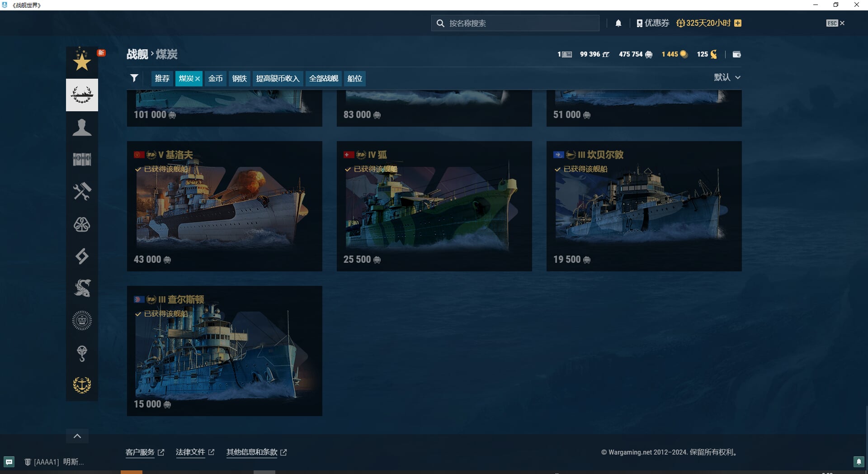Select the 全部战舰 filter tab
This screenshot has height=474, width=868.
tap(323, 79)
